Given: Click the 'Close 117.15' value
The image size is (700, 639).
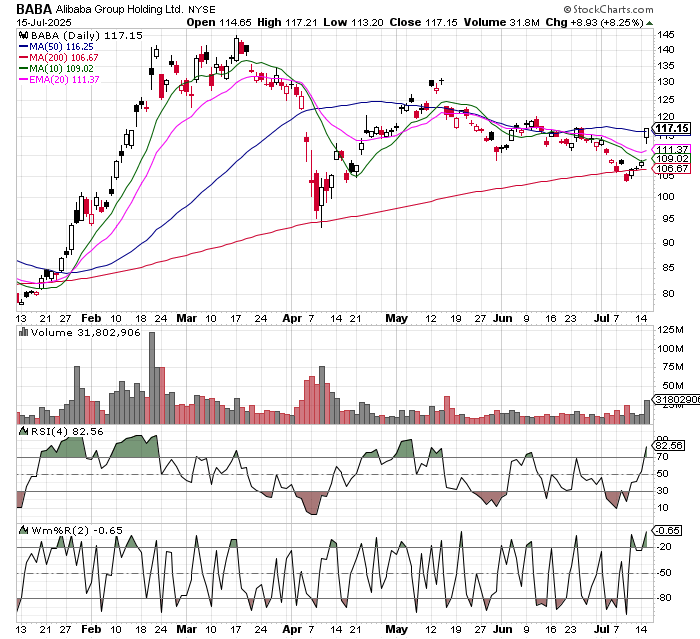Looking at the screenshot, I should point(423,22).
